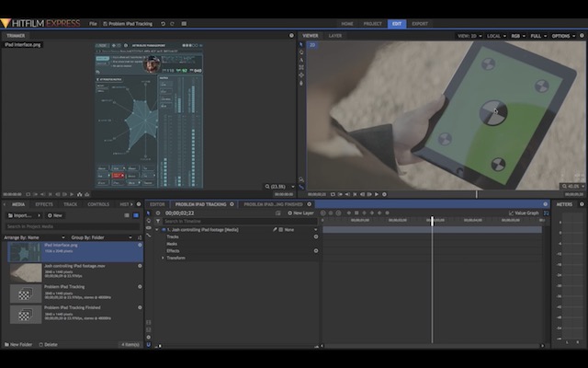588x368 pixels.
Task: Click the Redo icon in title bar
Action: (172, 23)
